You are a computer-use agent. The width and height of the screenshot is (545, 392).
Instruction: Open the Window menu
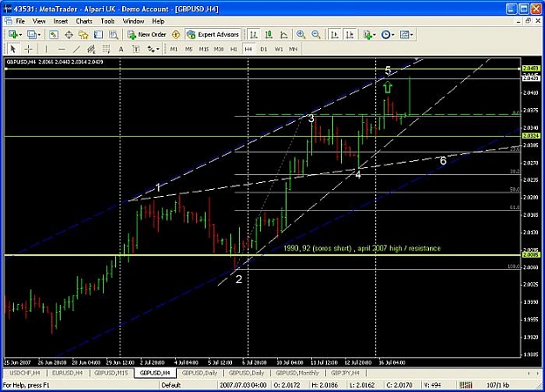(133, 21)
